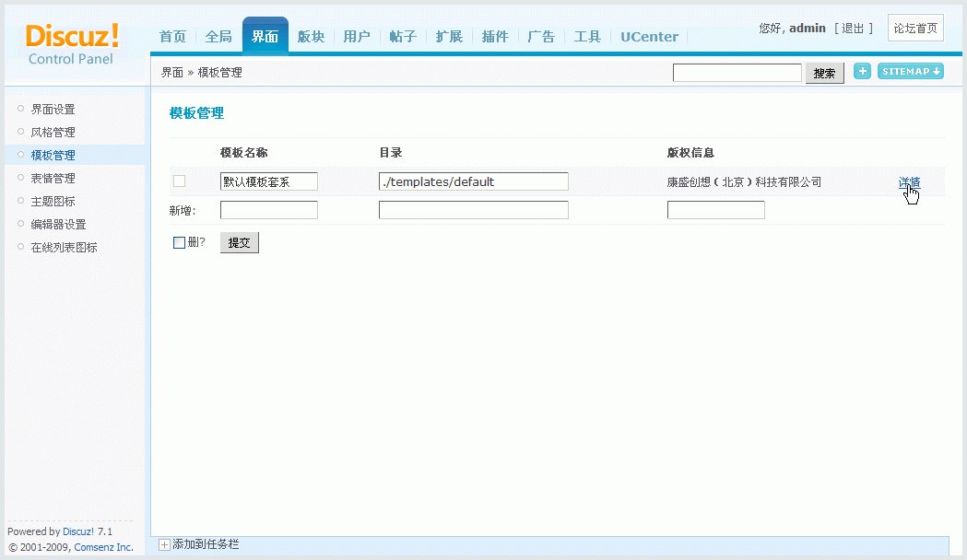The image size is (967, 560).
Task: Open 论坛首页 button
Action: (915, 28)
